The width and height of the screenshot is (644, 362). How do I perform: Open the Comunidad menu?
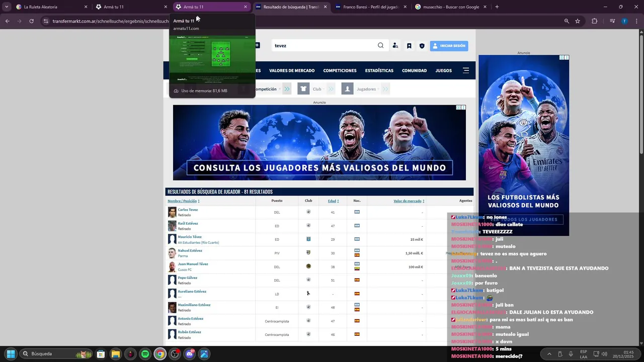coord(414,70)
